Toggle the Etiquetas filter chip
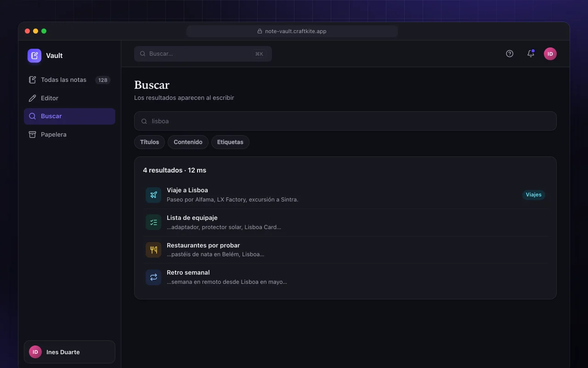 (230, 142)
